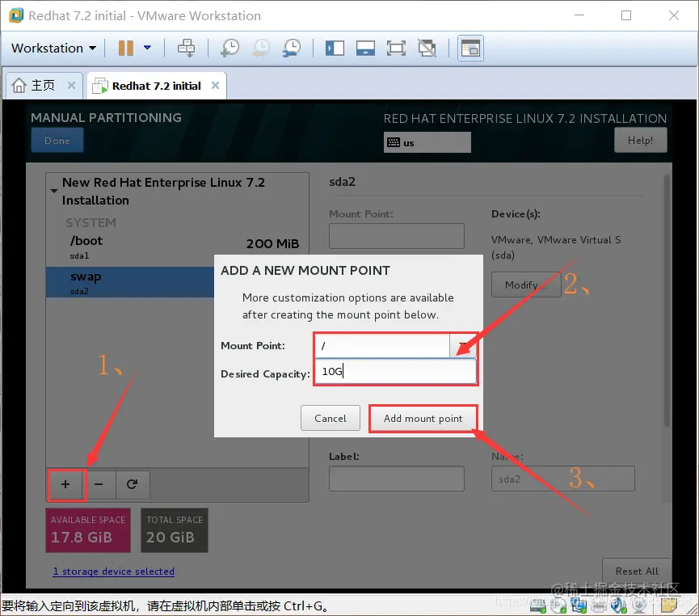Click the console view icon
This screenshot has width=699, height=616.
pyautogui.click(x=470, y=48)
